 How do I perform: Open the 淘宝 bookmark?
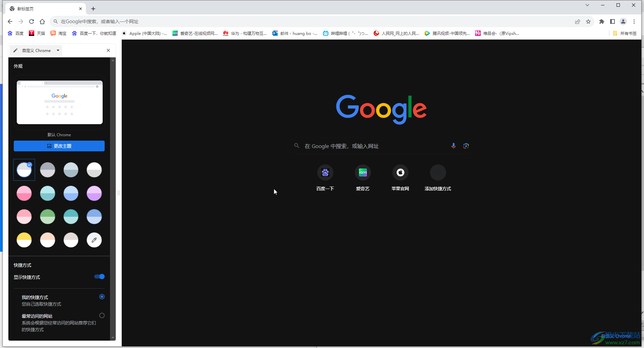[58, 33]
